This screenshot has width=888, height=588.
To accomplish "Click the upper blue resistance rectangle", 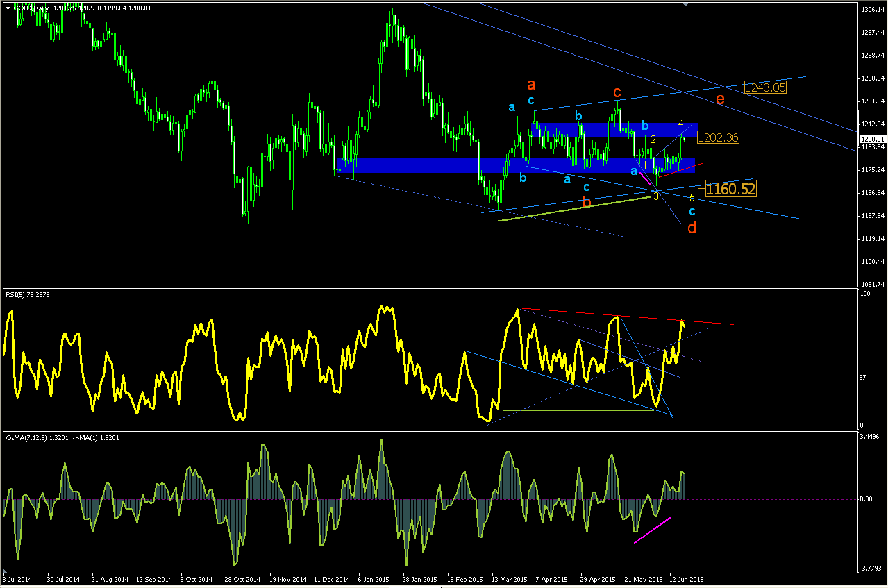I will 614,129.
